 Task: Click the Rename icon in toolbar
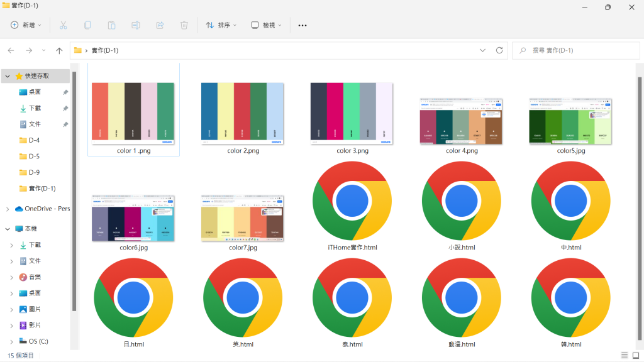pyautogui.click(x=136, y=25)
